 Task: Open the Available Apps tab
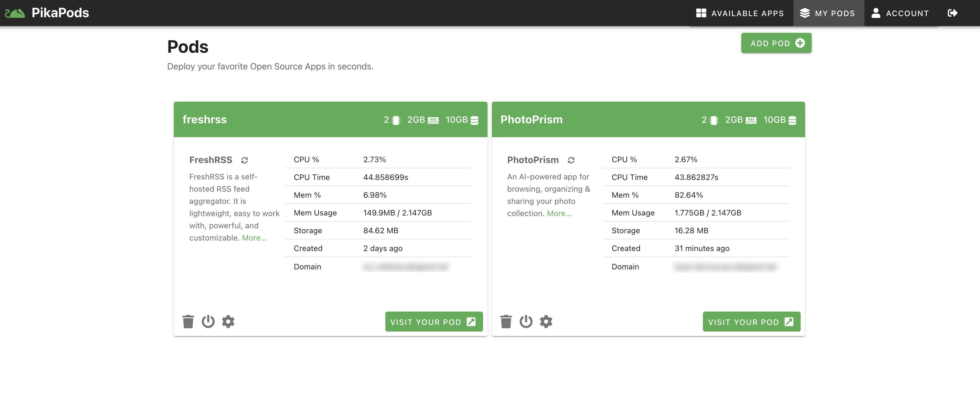(x=740, y=13)
